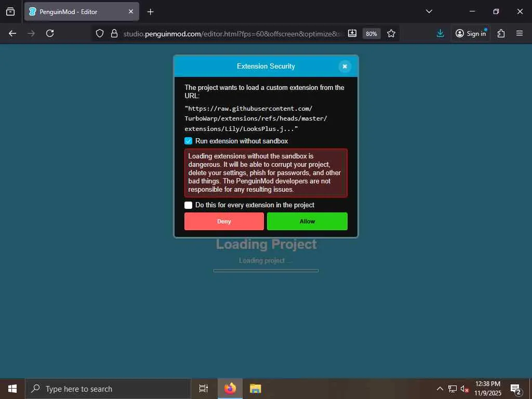The image size is (532, 399).
Task: Allow the LooksPlus extension to load
Action: coord(307,221)
